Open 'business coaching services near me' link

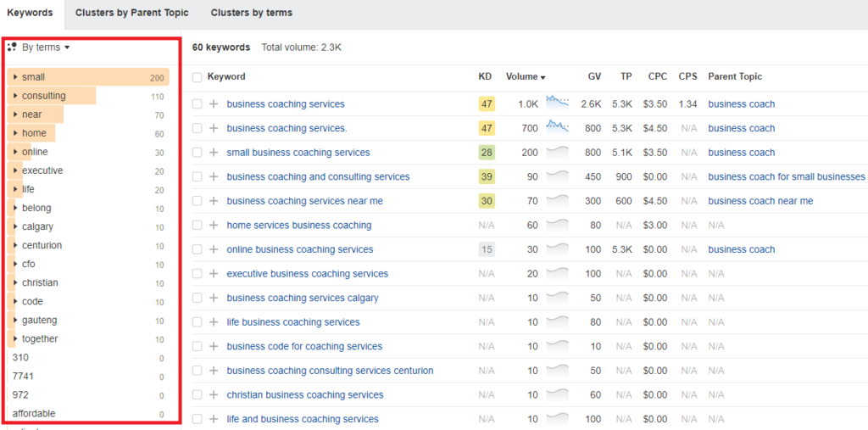tap(304, 201)
